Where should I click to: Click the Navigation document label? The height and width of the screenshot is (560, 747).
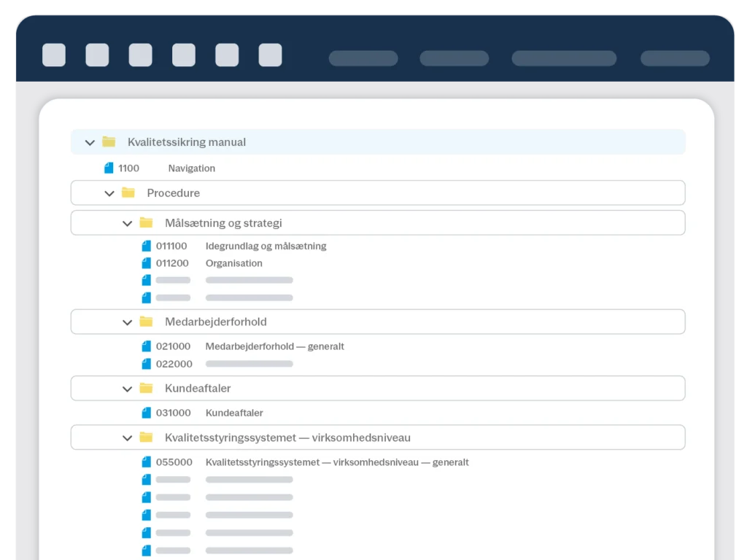pyautogui.click(x=191, y=168)
